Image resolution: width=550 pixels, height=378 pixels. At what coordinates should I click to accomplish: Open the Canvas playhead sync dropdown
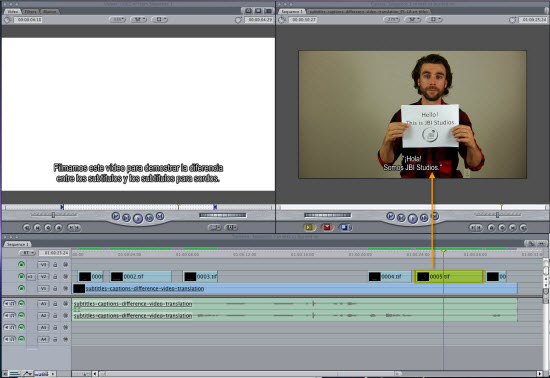click(x=413, y=20)
